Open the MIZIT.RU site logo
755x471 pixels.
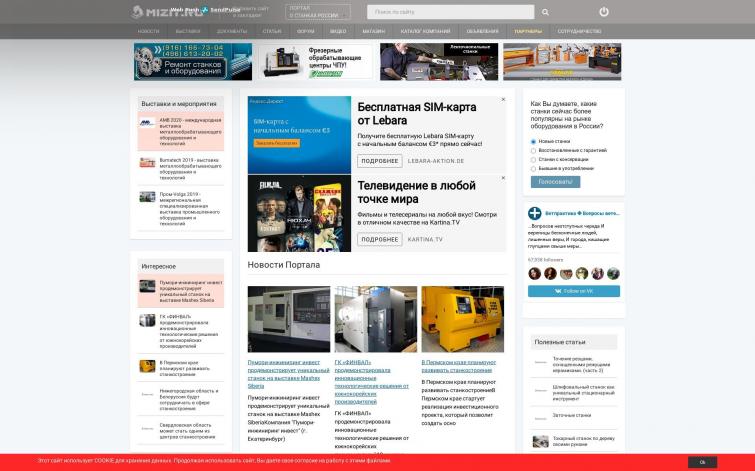click(x=167, y=12)
